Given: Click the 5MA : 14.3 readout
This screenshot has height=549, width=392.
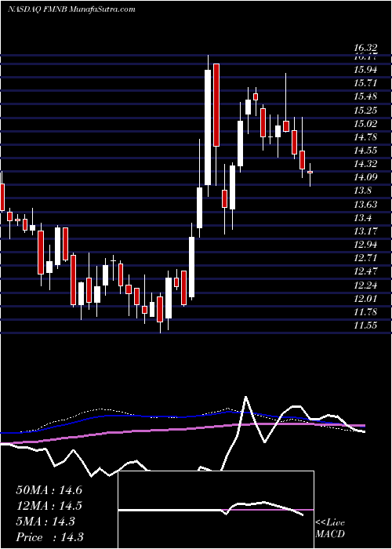Looking at the screenshot, I should click(x=45, y=522).
